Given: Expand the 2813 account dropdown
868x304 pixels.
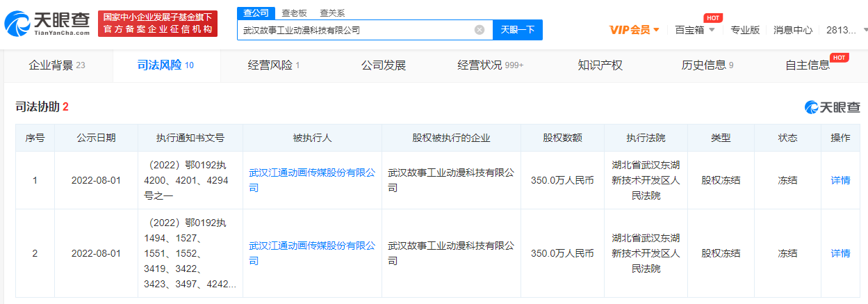Looking at the screenshot, I should pyautogui.click(x=846, y=30).
